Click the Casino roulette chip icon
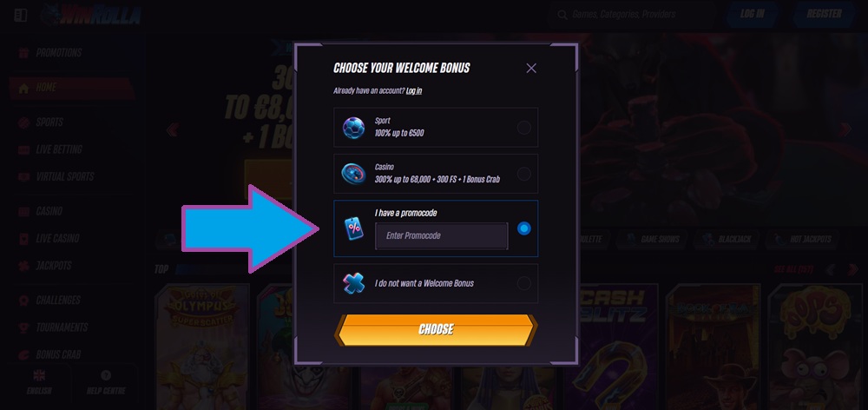868x410 pixels. click(x=353, y=174)
